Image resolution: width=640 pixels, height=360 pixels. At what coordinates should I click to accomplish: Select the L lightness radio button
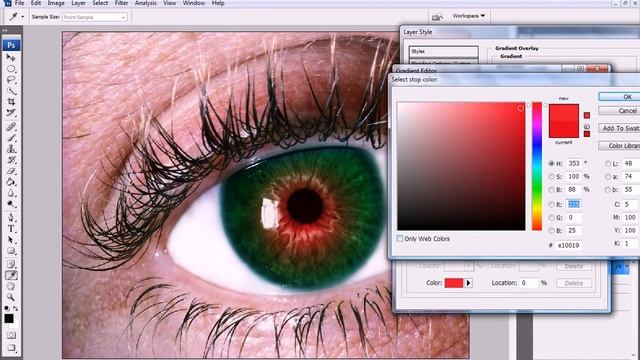coord(608,163)
